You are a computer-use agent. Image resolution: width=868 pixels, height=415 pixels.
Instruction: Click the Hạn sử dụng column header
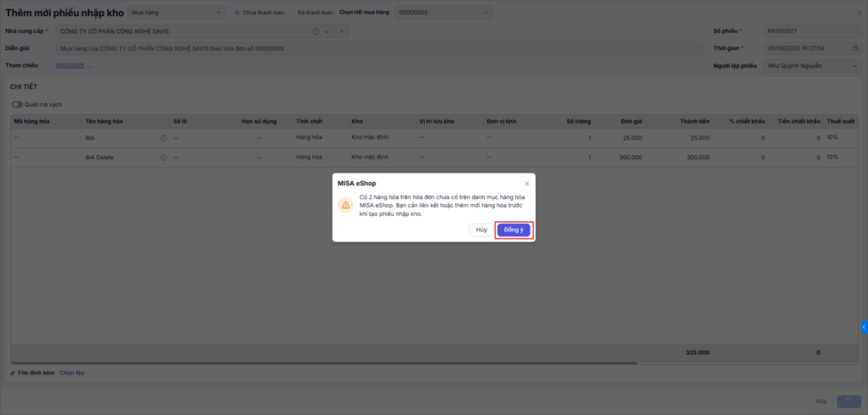(x=259, y=121)
